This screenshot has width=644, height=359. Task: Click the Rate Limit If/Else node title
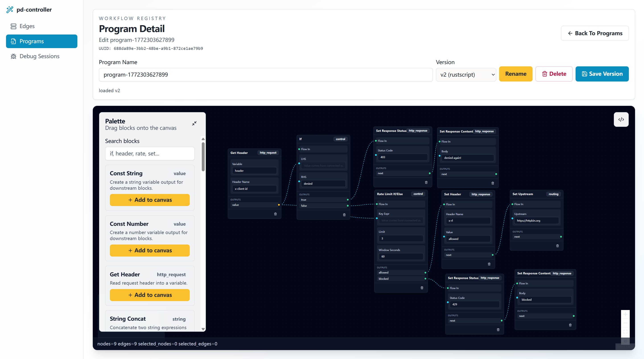click(x=390, y=194)
